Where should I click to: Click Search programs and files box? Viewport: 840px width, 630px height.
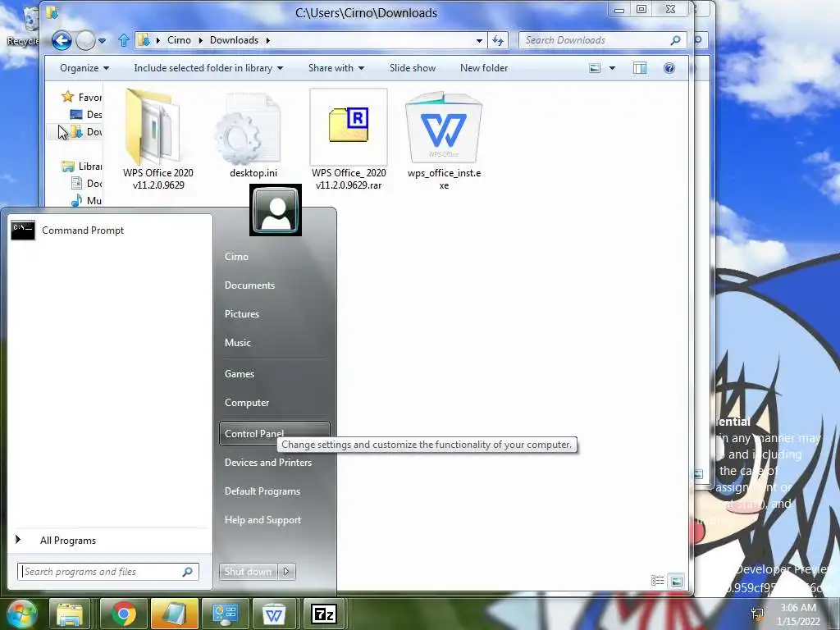tap(108, 572)
